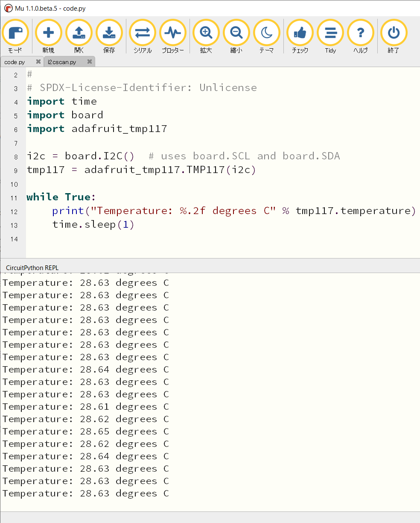Run code check with チェック thumbs-up
Screen dimensions: 420x523
[x=300, y=33]
